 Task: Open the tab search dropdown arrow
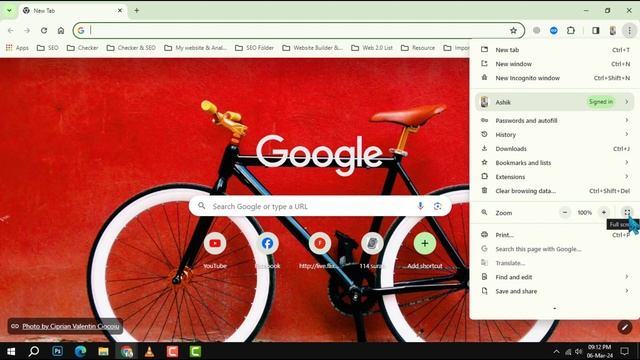tap(9, 11)
